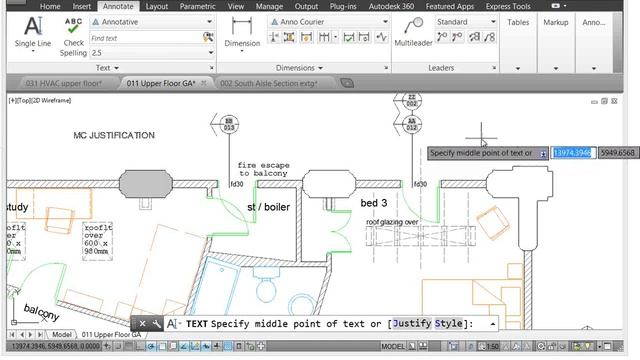This screenshot has height=360, width=640.
Task: Switch to the Model layout tab
Action: (62, 334)
